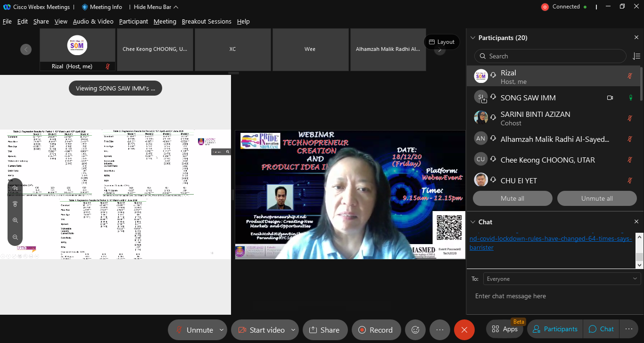Toggle the Unmute microphone button
Viewport: 644px width, 343px height.
pos(194,330)
